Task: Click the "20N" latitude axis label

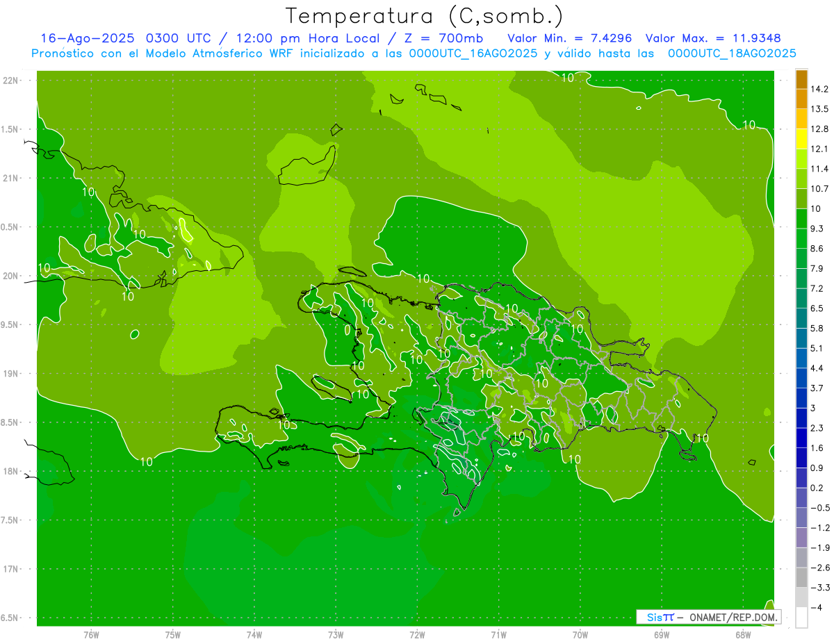Action: pos(11,276)
